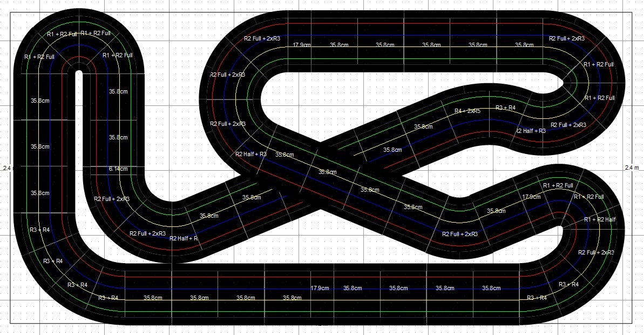This screenshot has height=335, width=644.
Task: Click the 2.4 dimension label on left edge
Action: coord(6,168)
